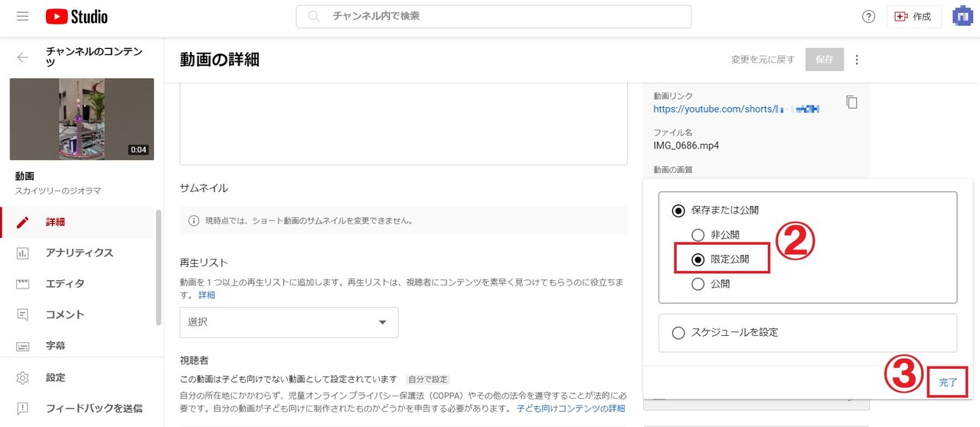Click the 詳細 link under 再生リスト
980x427 pixels.
point(207,295)
